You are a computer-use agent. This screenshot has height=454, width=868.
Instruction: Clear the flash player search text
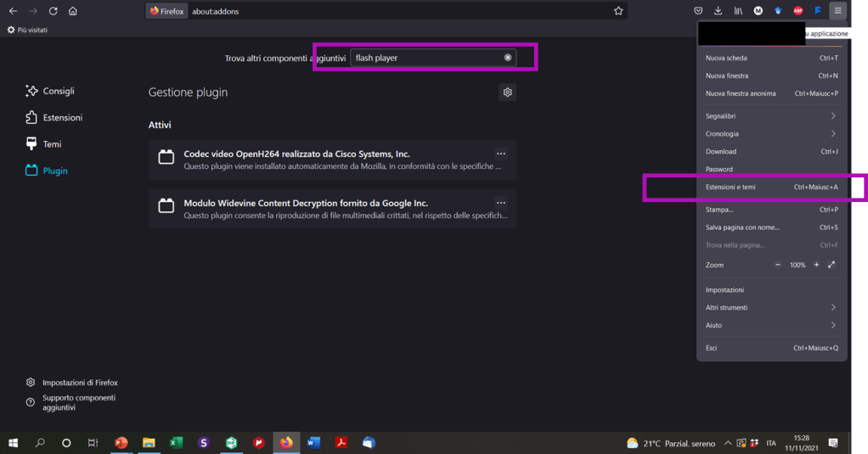pos(508,58)
